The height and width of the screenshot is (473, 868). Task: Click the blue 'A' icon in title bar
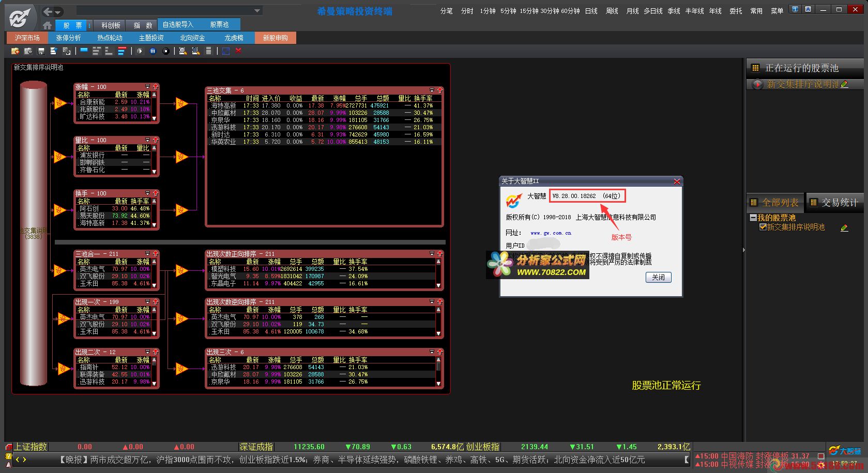808,9
